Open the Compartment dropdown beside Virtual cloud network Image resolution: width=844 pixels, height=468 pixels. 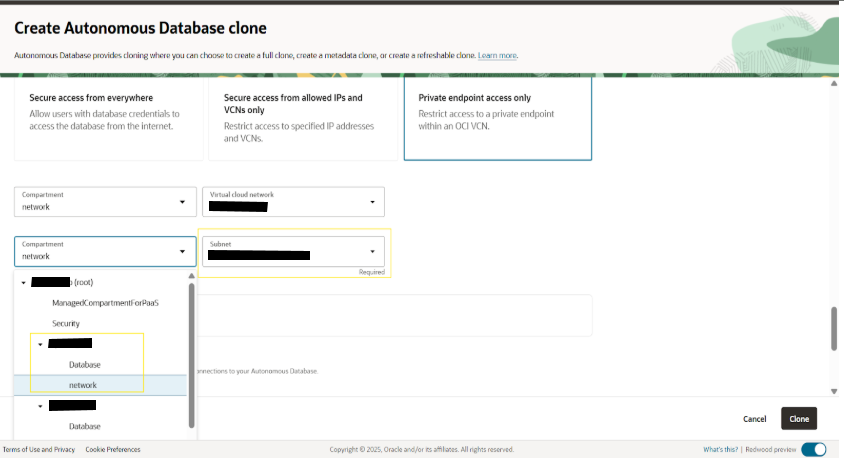106,202
